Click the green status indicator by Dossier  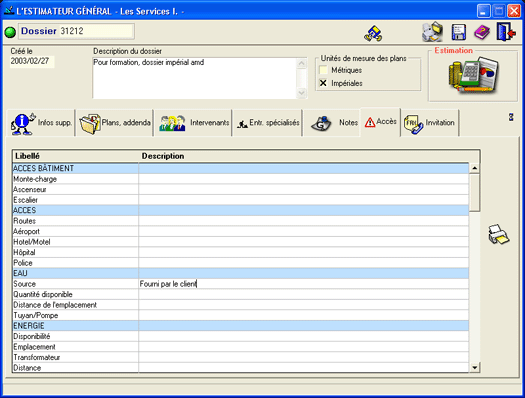10,32
